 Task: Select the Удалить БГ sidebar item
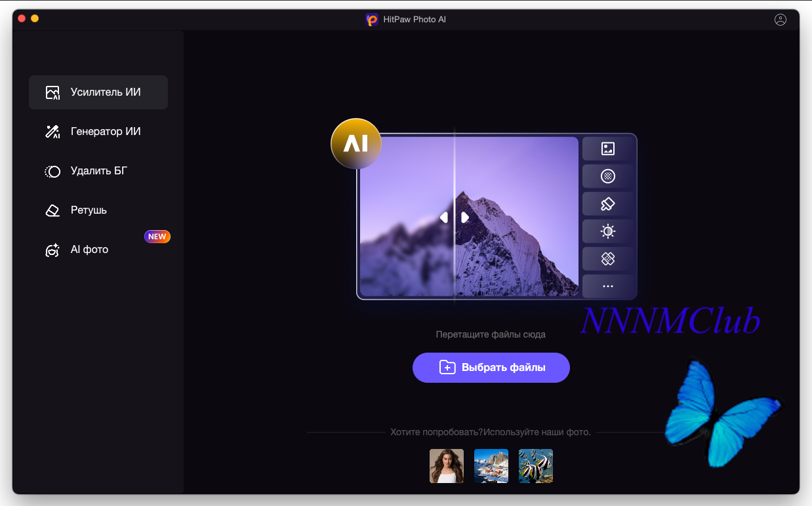[98, 171]
